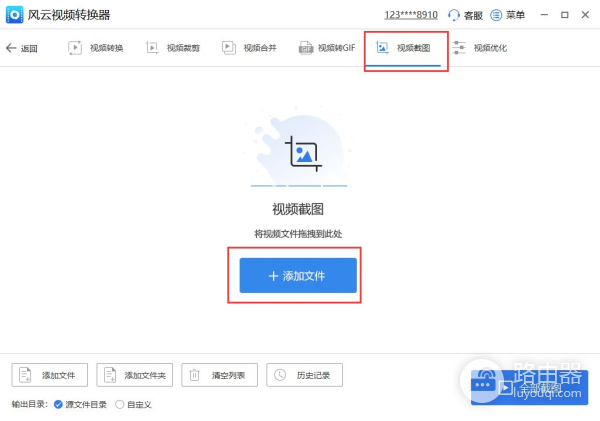Click the 视频转换 tab play icon
600x421 pixels.
tap(75, 48)
